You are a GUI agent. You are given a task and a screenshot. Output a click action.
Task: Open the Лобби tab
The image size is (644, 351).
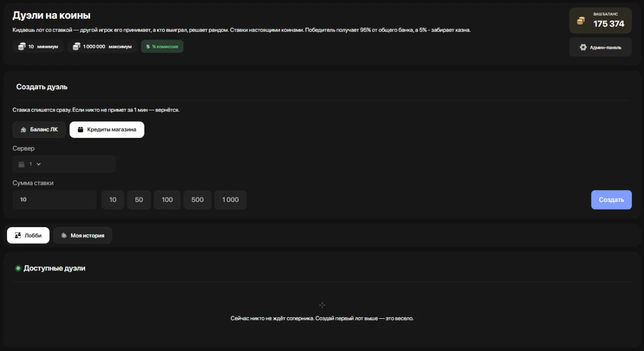click(x=28, y=235)
